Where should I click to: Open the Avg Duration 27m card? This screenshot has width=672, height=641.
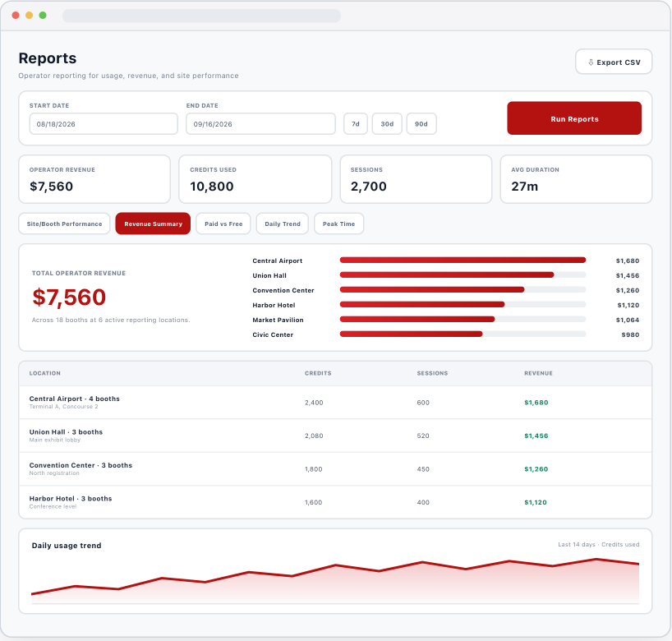pyautogui.click(x=576, y=179)
